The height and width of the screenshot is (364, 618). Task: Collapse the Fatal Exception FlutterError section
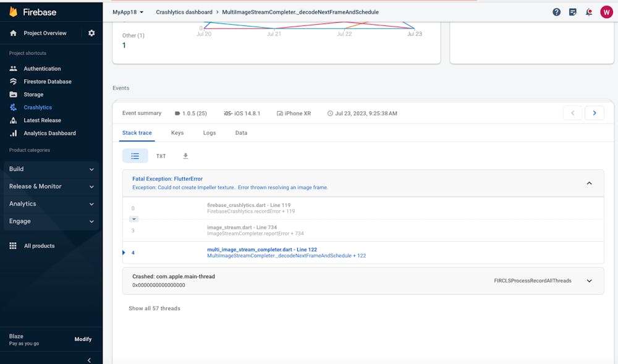(x=589, y=183)
